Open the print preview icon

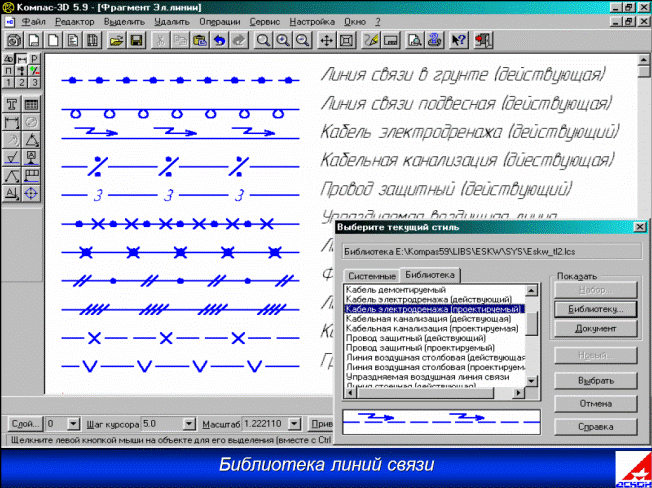click(x=415, y=41)
